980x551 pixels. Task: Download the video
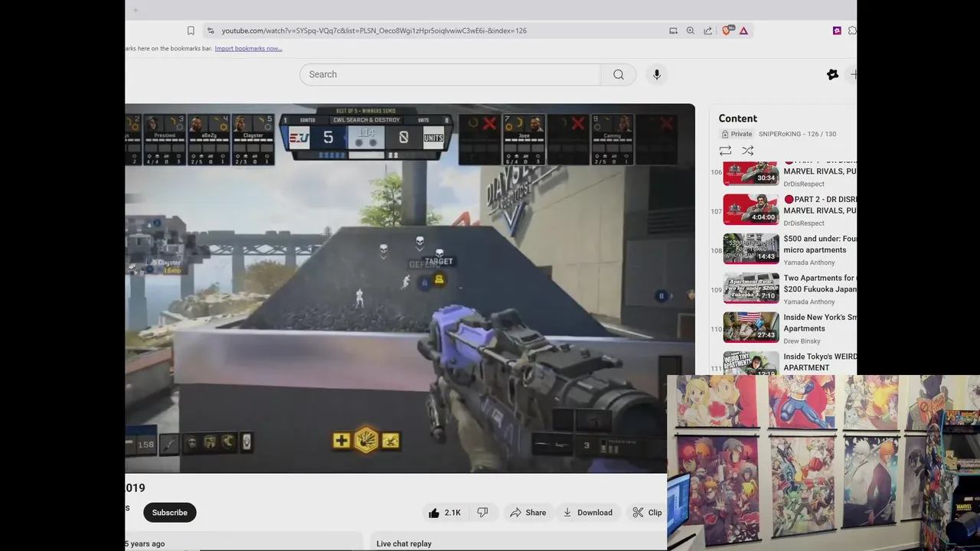(x=587, y=513)
